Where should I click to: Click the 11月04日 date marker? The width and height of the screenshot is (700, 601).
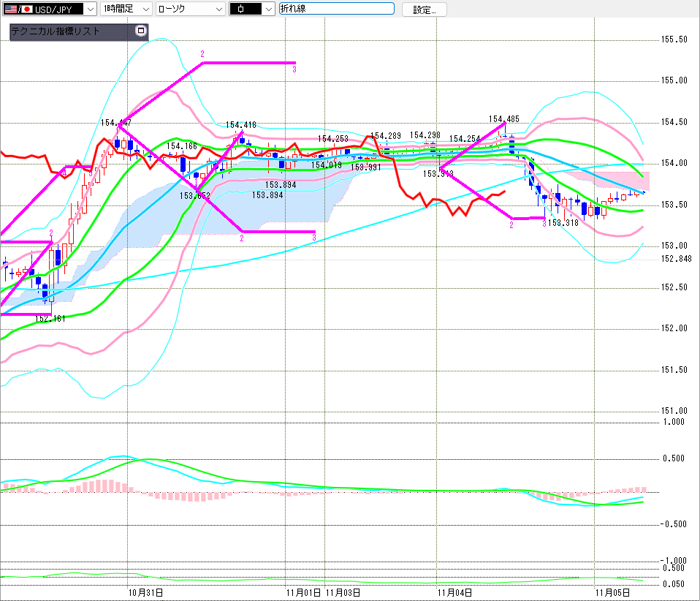coord(454,592)
